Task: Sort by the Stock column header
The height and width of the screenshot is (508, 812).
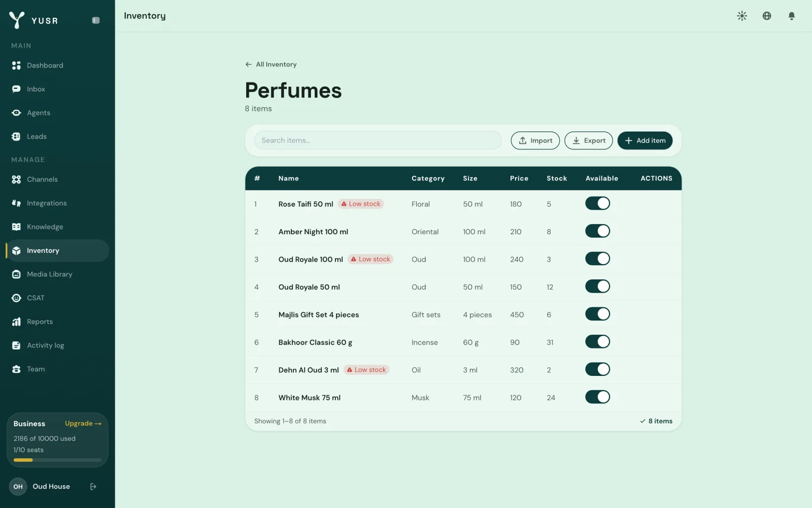Action: pyautogui.click(x=557, y=178)
